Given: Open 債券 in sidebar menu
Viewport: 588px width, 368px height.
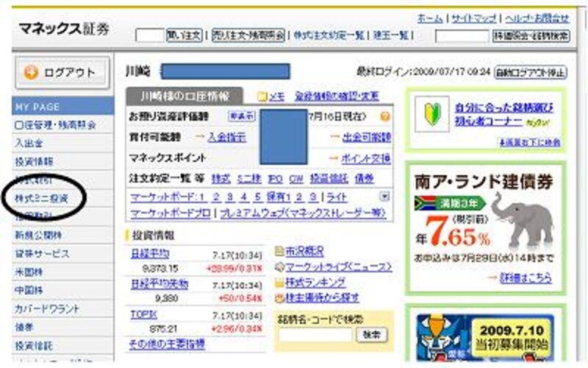Looking at the screenshot, I should tap(24, 327).
